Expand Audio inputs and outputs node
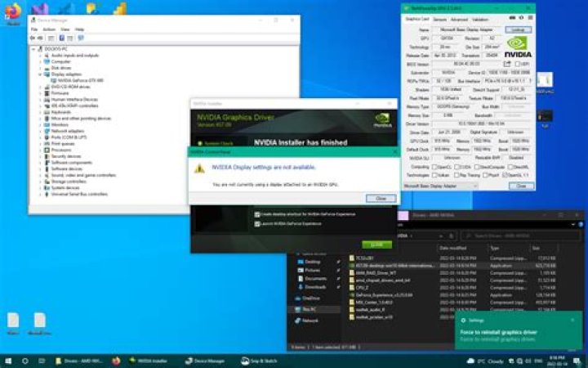The width and height of the screenshot is (588, 368). (x=40, y=56)
